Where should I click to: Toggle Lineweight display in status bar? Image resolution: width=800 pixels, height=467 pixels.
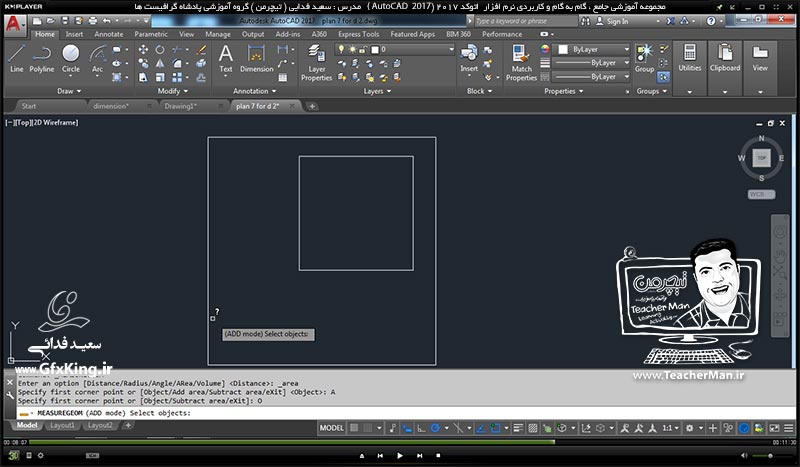(518, 428)
